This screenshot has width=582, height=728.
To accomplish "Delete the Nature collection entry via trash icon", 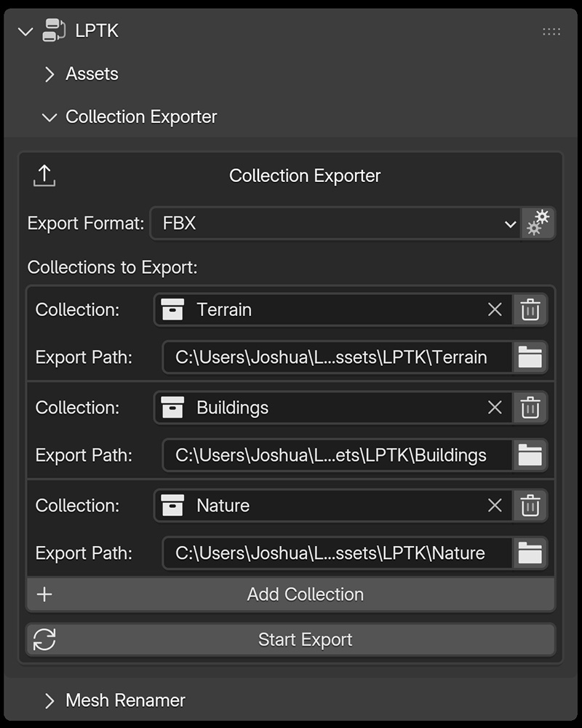I will click(530, 505).
